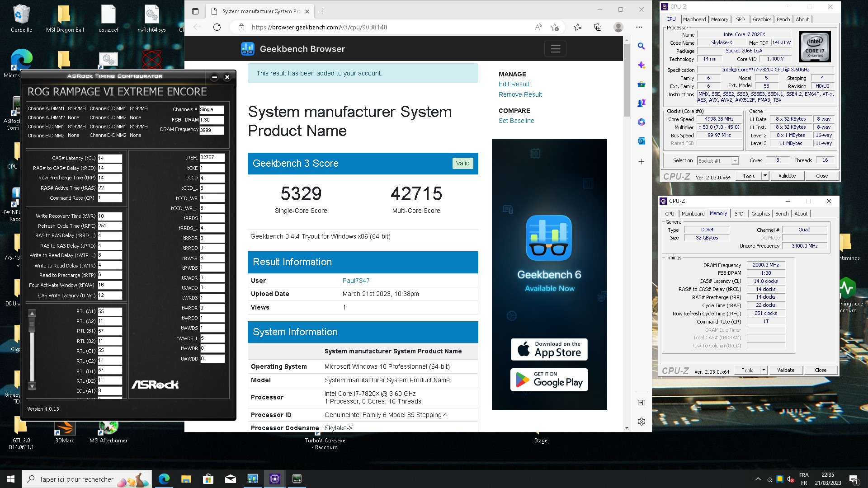The image size is (868, 488).
Task: Open Bench tab in lower CPU-Z
Action: tap(782, 214)
